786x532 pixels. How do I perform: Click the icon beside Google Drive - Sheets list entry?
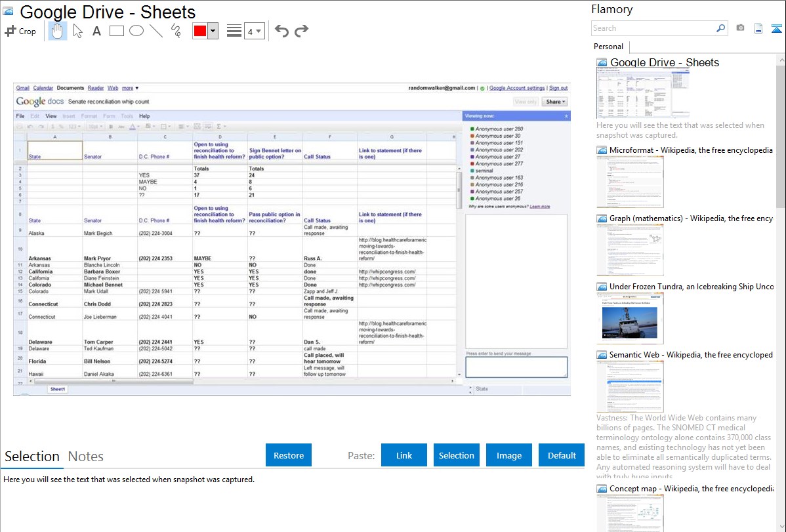(x=602, y=63)
